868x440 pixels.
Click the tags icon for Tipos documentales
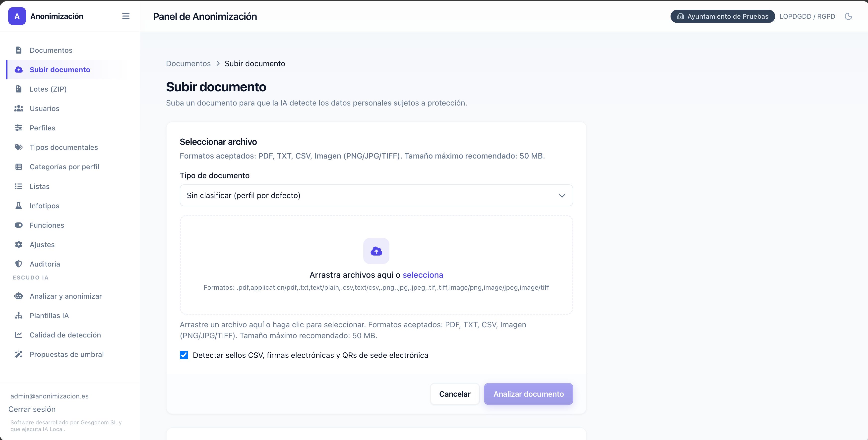tap(18, 147)
